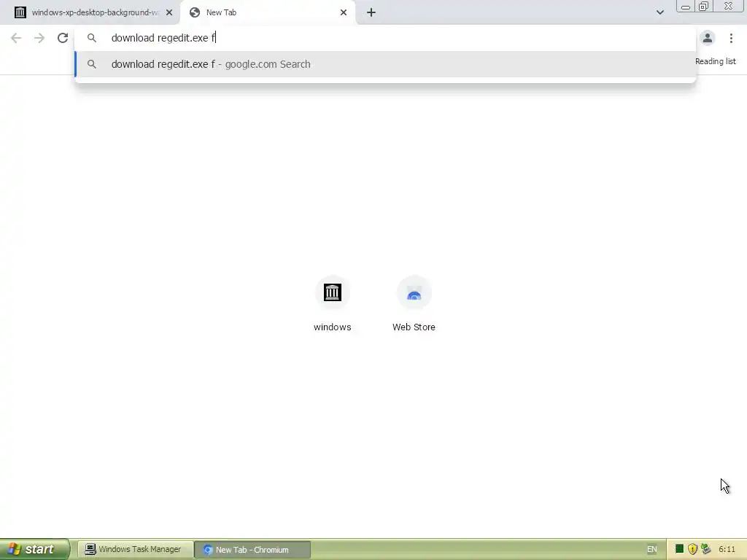This screenshot has width=747, height=560.
Task: Choose the 'download regedit.exe f' google.com suggestion
Action: click(x=385, y=64)
